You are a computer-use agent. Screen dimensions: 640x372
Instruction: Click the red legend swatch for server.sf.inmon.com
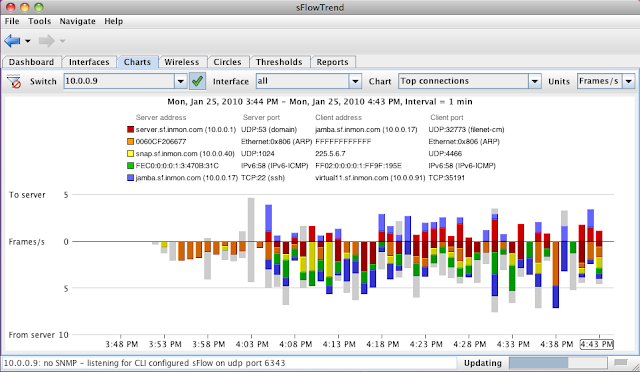(131, 129)
